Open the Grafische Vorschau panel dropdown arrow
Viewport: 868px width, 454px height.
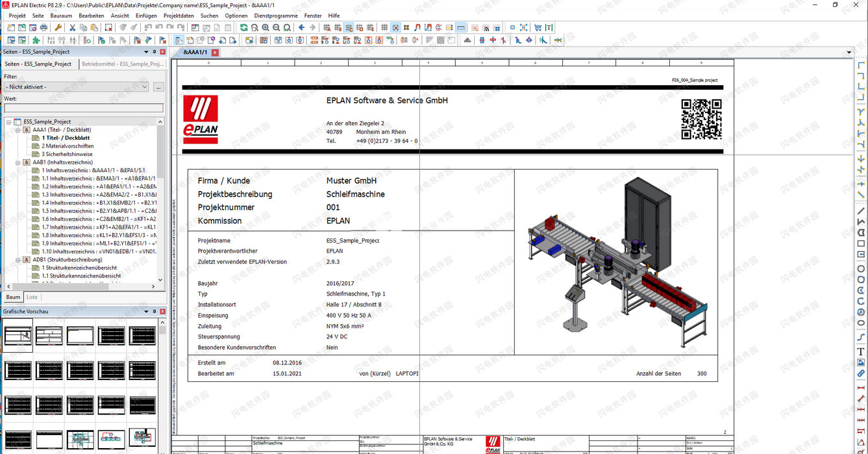pos(145,312)
